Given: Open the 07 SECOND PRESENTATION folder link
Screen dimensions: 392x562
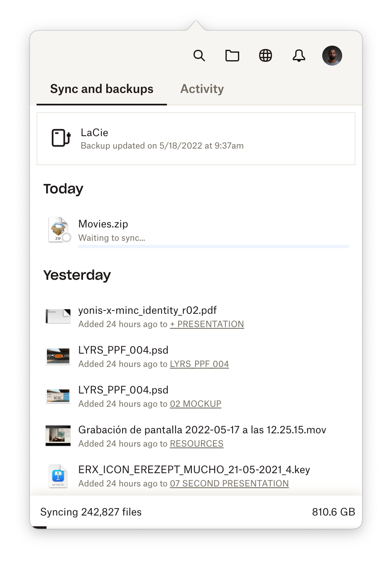Looking at the screenshot, I should click(229, 484).
